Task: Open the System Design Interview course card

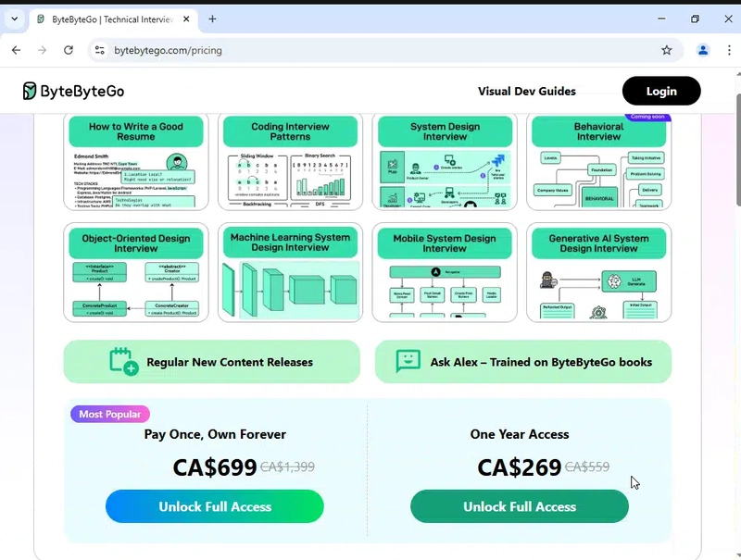Action: 445,162
